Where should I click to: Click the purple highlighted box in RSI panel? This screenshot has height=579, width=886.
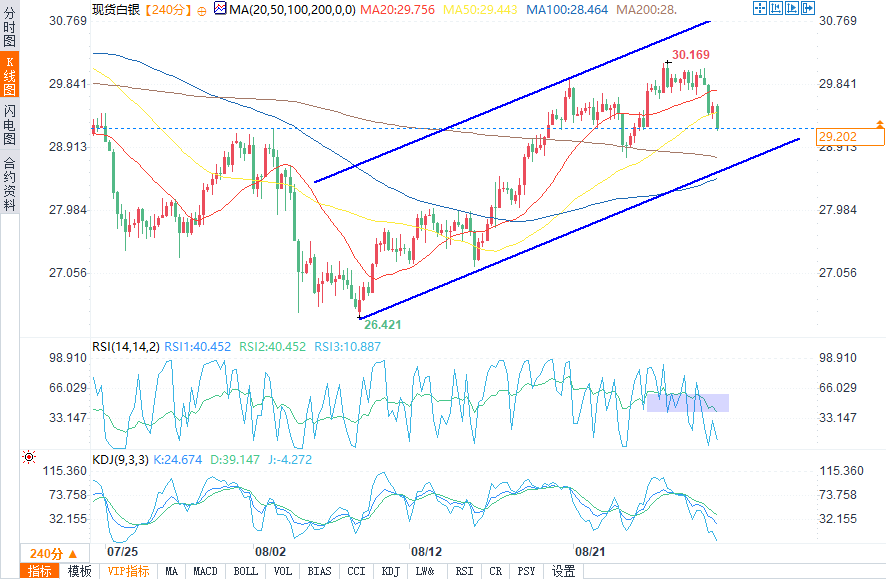click(688, 403)
